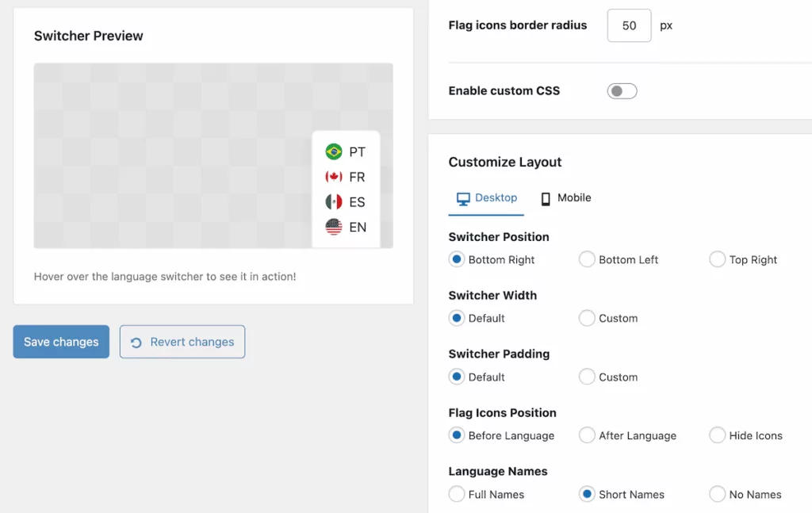Open the Desktop layout tab
The image size is (812, 513).
(486, 198)
